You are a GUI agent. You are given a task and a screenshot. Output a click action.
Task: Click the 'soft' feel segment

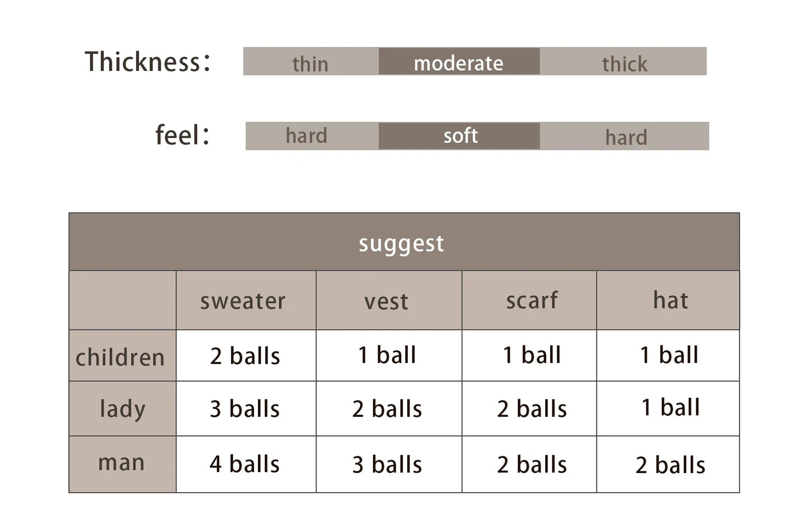(x=459, y=136)
